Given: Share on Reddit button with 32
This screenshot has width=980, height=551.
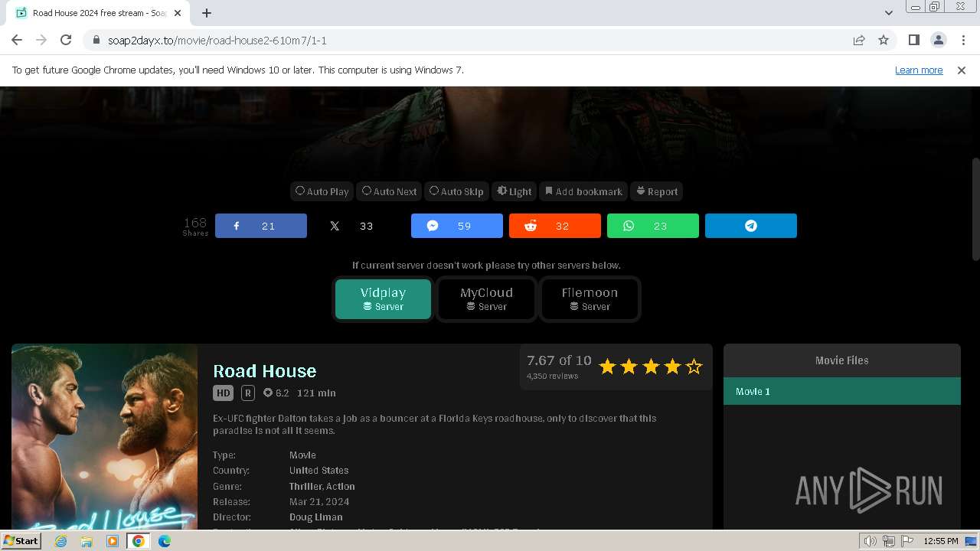Looking at the screenshot, I should click(x=555, y=226).
